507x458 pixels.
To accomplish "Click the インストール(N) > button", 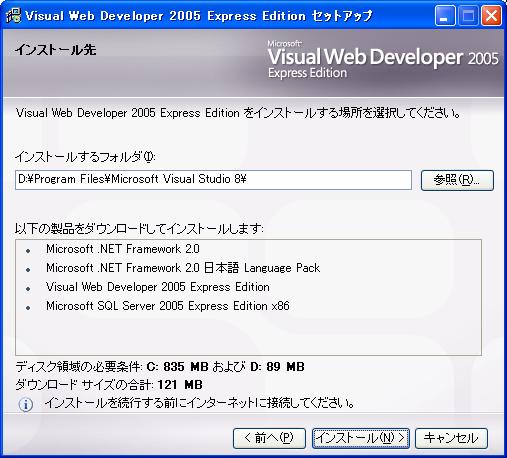I will tap(361, 438).
